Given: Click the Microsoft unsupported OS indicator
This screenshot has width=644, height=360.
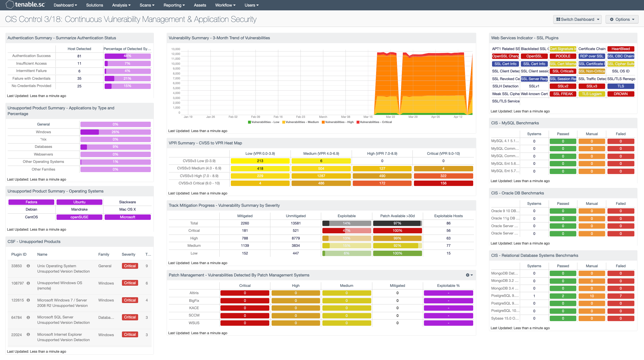Looking at the screenshot, I should (127, 217).
